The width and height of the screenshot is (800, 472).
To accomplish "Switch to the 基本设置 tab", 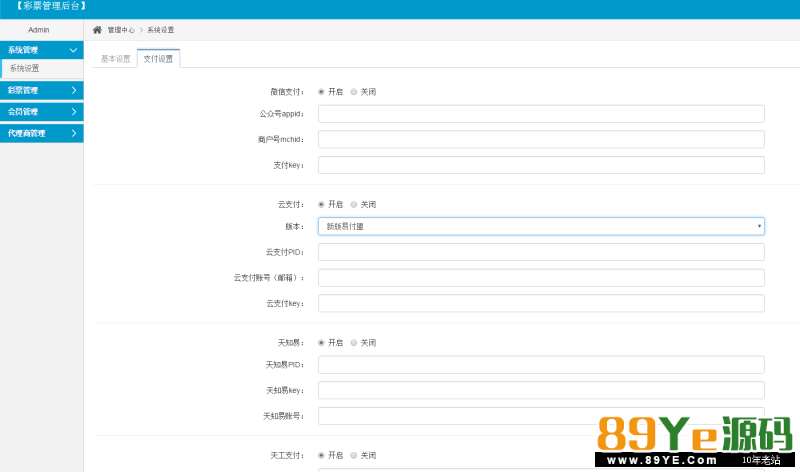I will coord(115,59).
